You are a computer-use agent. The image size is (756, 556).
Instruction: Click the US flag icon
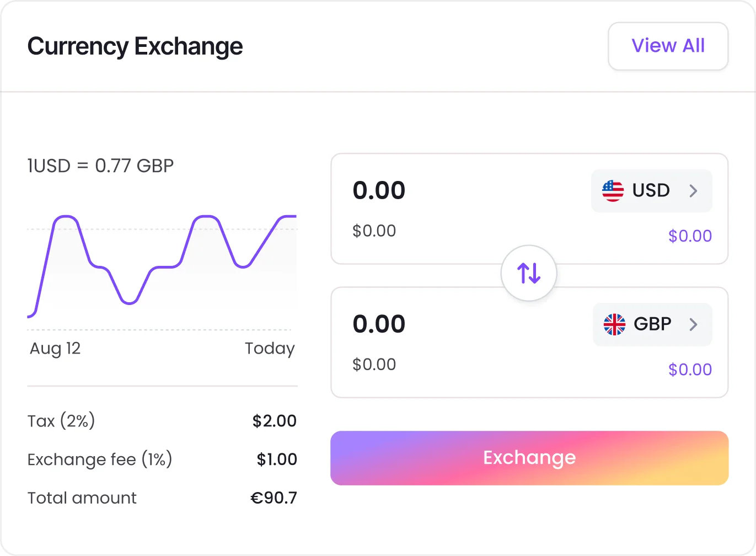coord(612,191)
